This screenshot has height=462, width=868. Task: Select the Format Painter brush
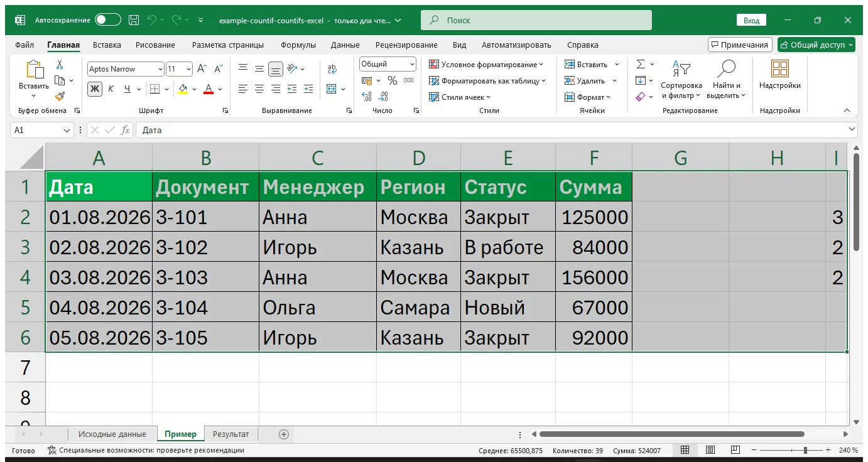[x=60, y=96]
